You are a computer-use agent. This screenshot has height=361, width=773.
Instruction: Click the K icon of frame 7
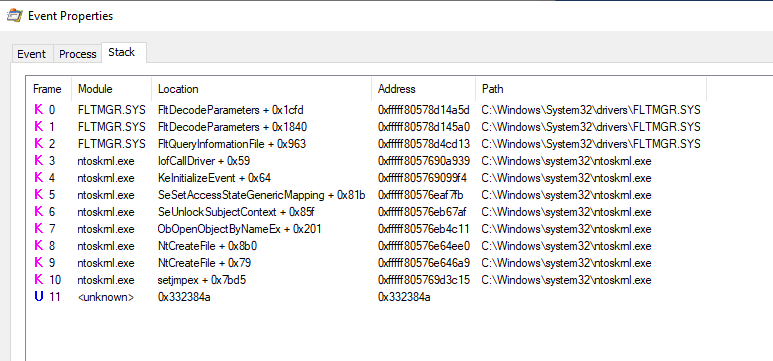(x=38, y=229)
